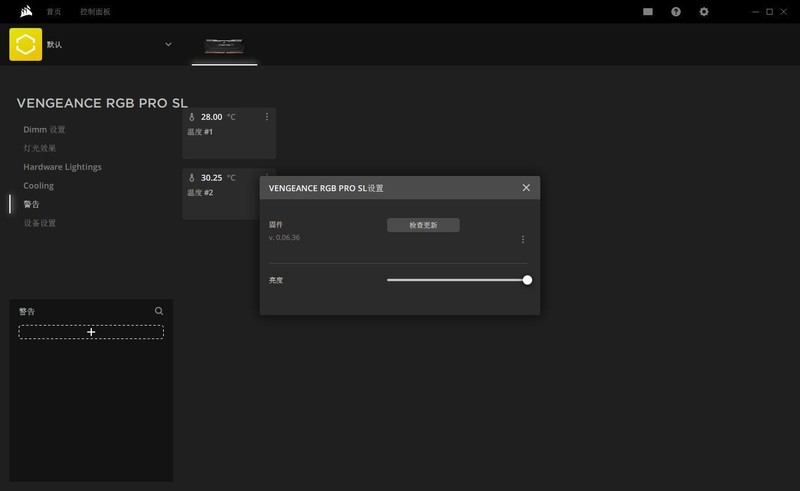Click the 温度 #2 label

pos(200,192)
